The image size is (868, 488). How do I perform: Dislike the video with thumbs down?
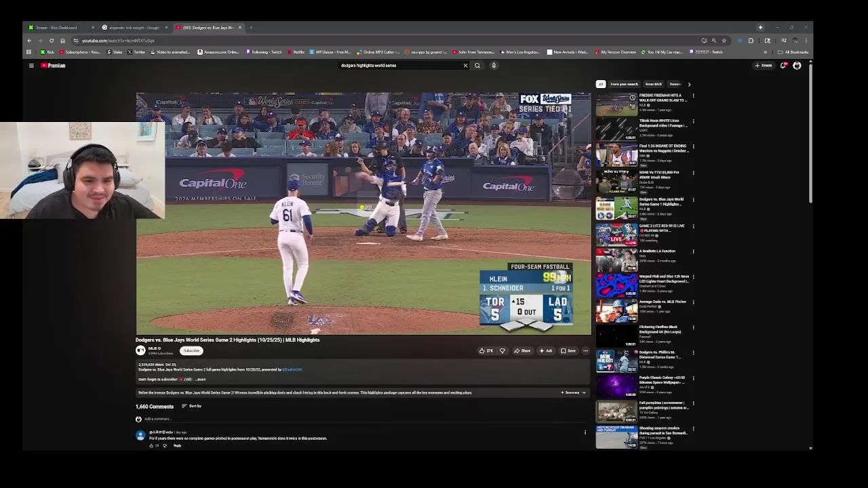(x=502, y=351)
